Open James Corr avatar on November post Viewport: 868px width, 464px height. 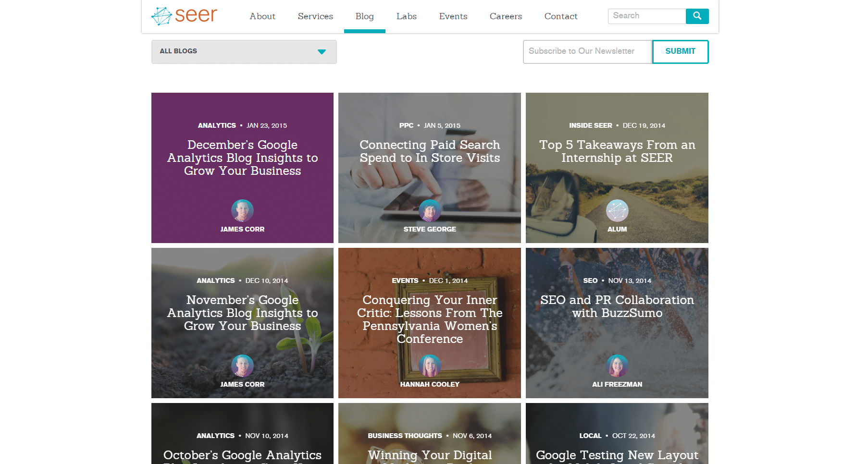[242, 366]
